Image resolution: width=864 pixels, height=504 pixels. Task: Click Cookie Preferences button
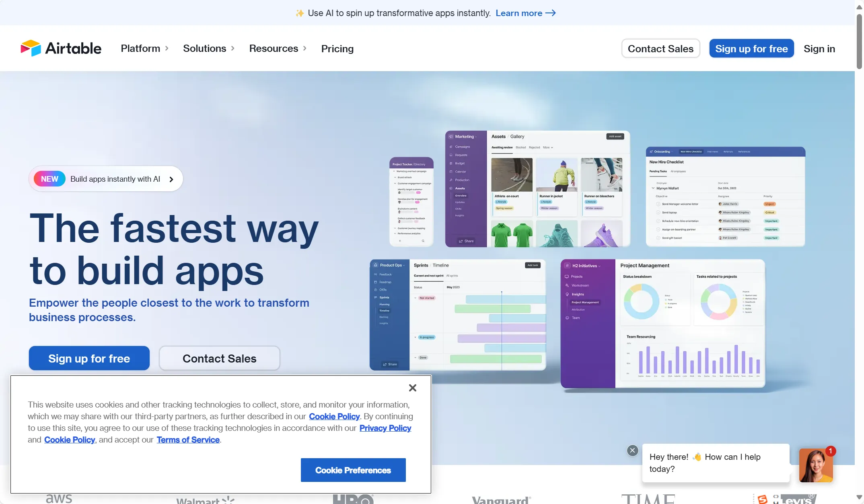click(x=353, y=470)
